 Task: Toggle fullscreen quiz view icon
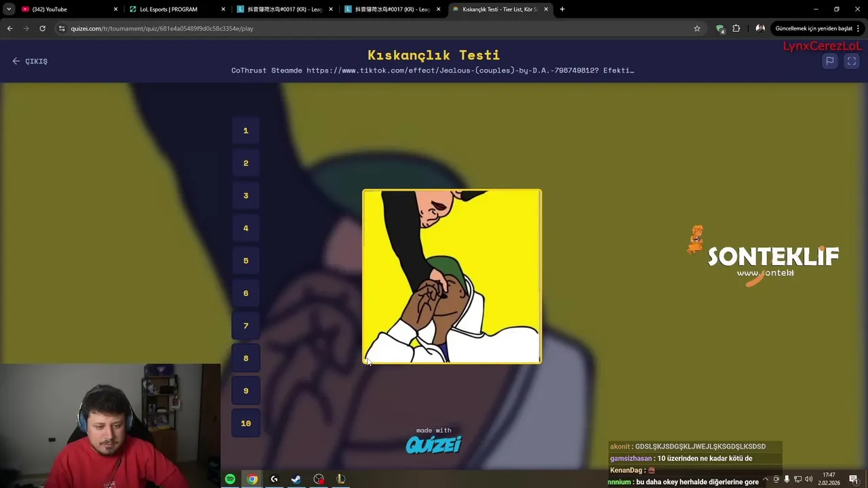852,61
